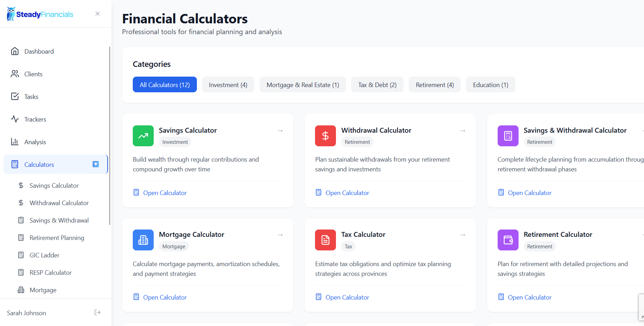Screen dimensions: 644x326
Task: Close the sidebar with the X icon
Action: pos(98,14)
